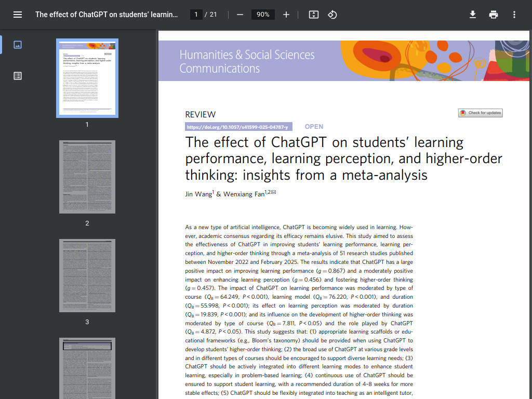
Task: Click the OPEN access label
Action: click(314, 127)
